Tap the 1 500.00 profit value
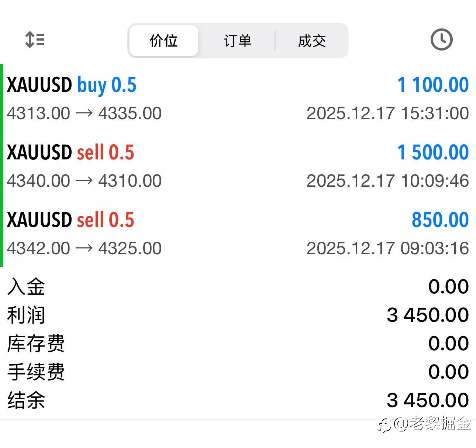476x448 pixels. [433, 153]
